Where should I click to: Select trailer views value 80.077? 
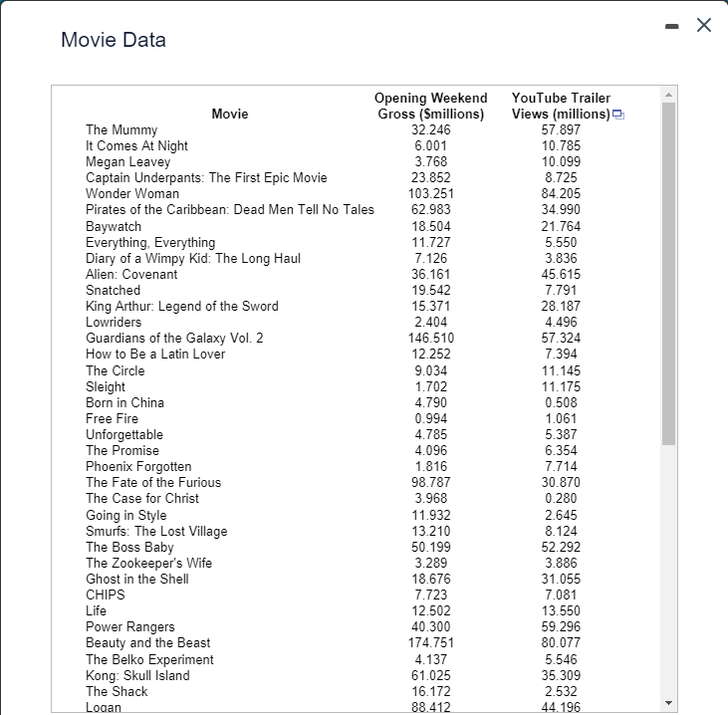[561, 642]
